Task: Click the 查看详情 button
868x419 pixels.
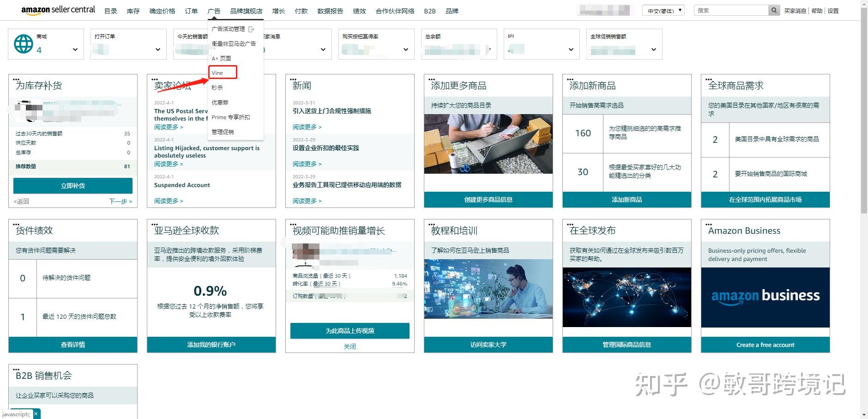Action: (73, 345)
